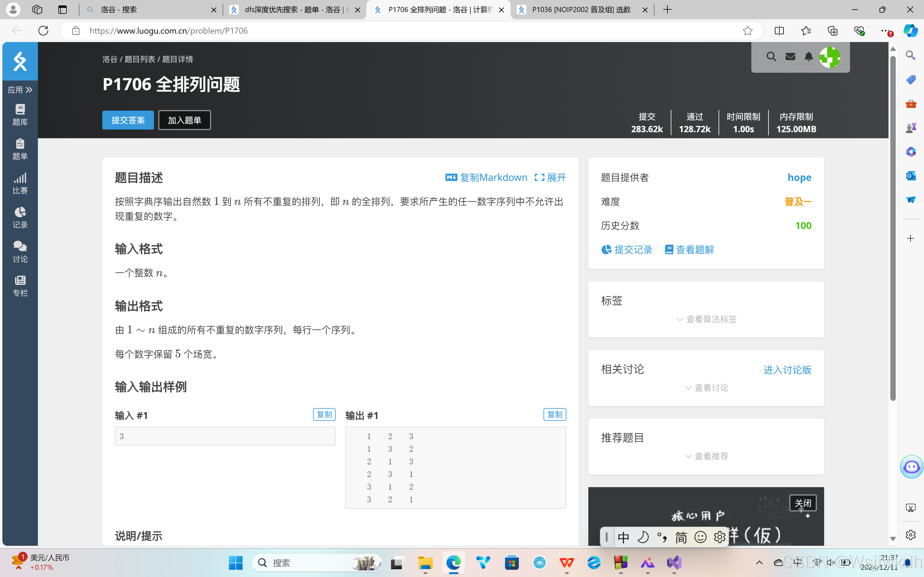Image resolution: width=924 pixels, height=577 pixels.
Task: Click the header search magnifier icon
Action: tap(771, 57)
